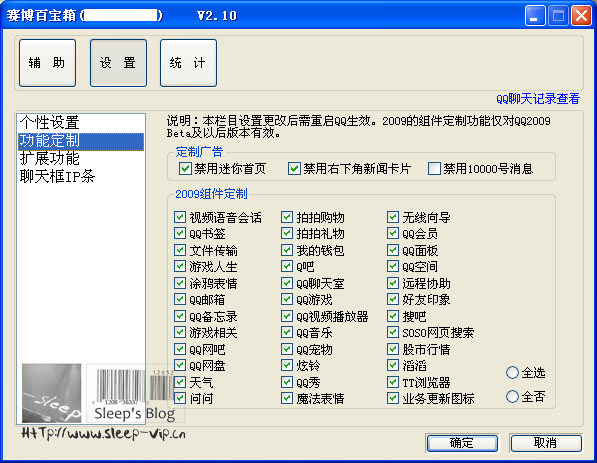
Task: Toggle 拍拍购物 checkbox
Action: tap(287, 217)
